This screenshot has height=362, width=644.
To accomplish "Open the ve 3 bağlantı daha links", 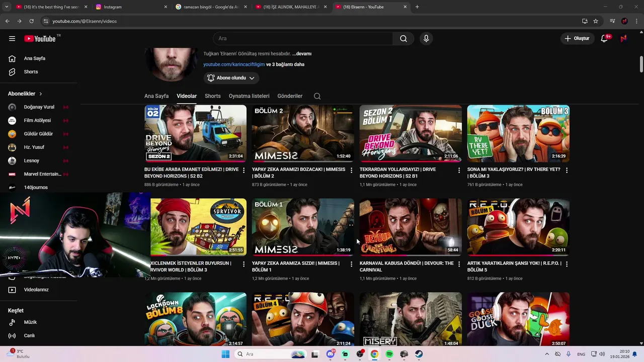I will coord(285,64).
